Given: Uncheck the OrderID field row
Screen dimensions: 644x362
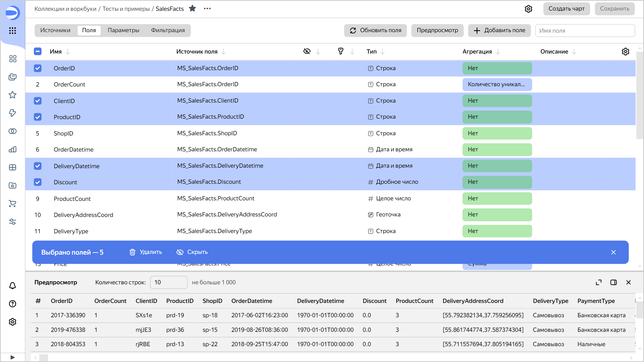Looking at the screenshot, I should 38,68.
